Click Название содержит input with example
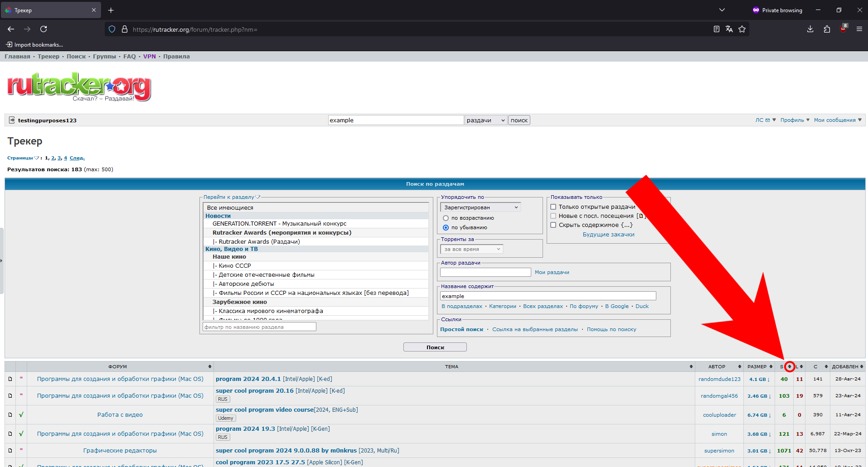Screen dimensions: 868x467 click(548, 296)
